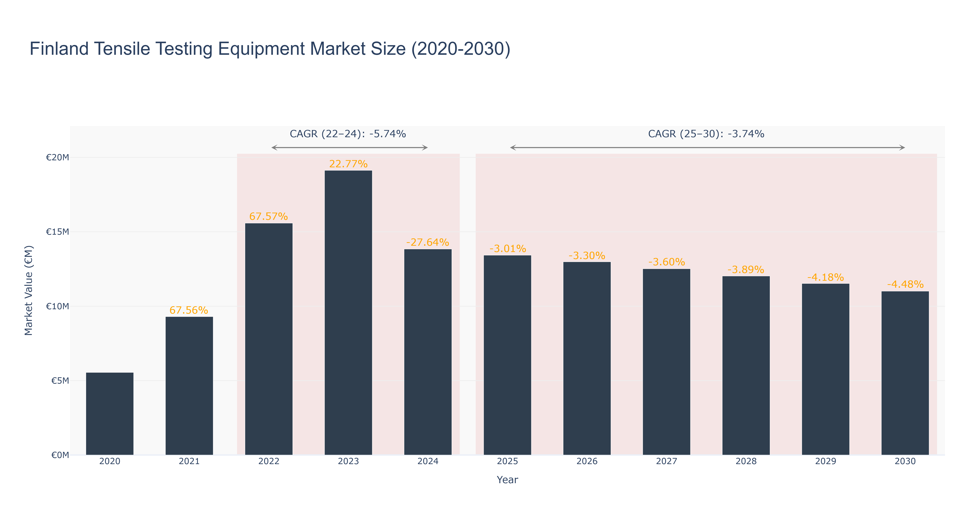Click the 2028 market value bar
The image size is (980, 525).
(746, 366)
